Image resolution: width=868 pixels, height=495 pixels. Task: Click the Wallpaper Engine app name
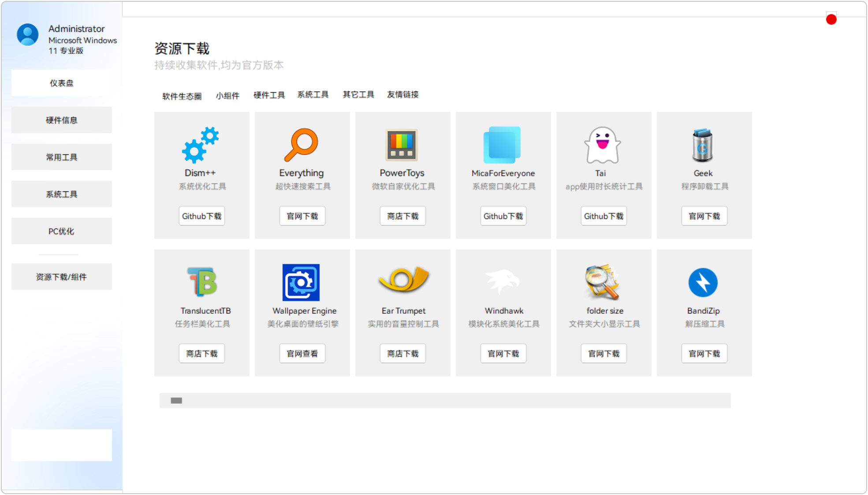click(305, 311)
